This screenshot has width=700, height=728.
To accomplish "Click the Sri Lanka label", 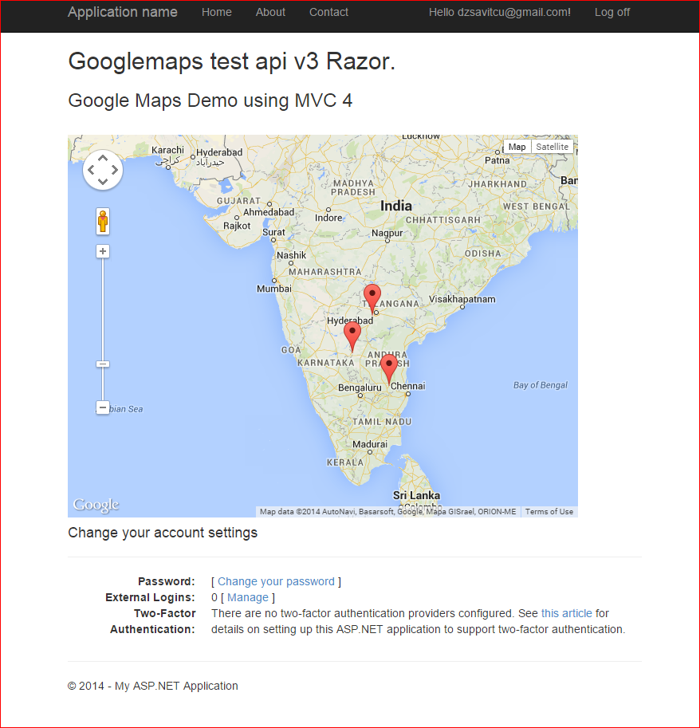I will (x=416, y=495).
